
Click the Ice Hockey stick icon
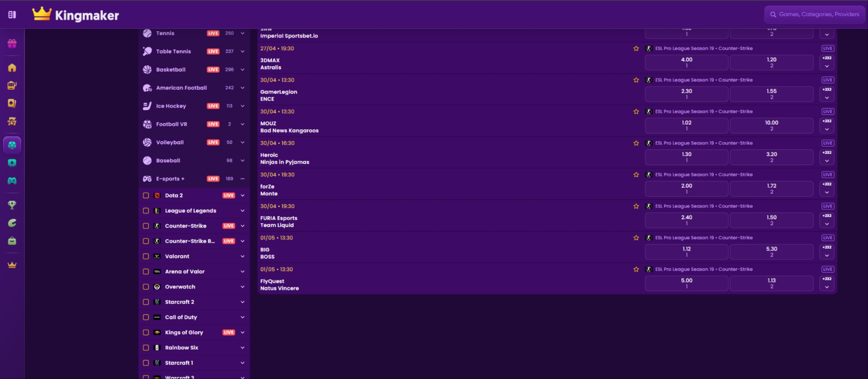coord(147,106)
